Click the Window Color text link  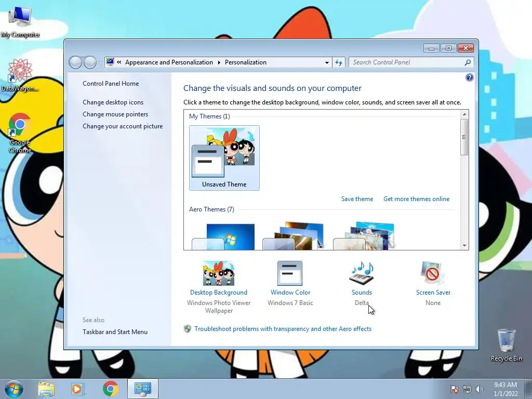(x=290, y=292)
